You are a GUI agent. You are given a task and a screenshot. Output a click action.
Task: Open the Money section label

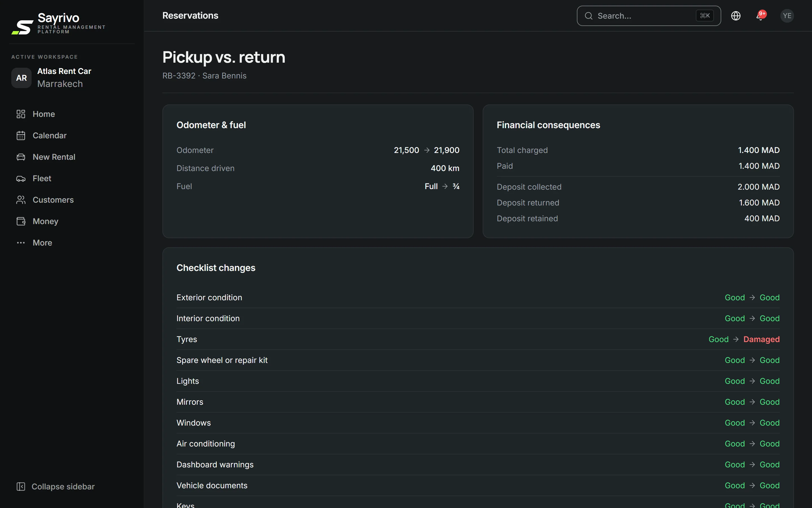(x=46, y=222)
